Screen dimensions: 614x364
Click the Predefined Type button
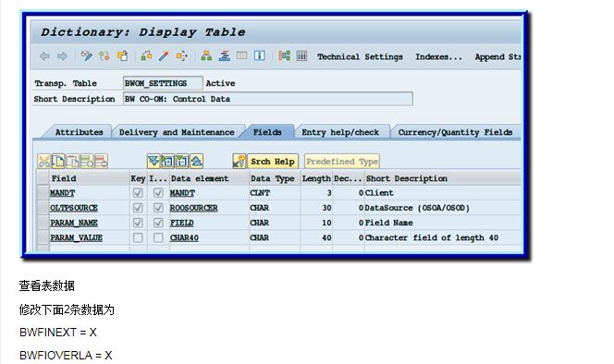coord(342,162)
